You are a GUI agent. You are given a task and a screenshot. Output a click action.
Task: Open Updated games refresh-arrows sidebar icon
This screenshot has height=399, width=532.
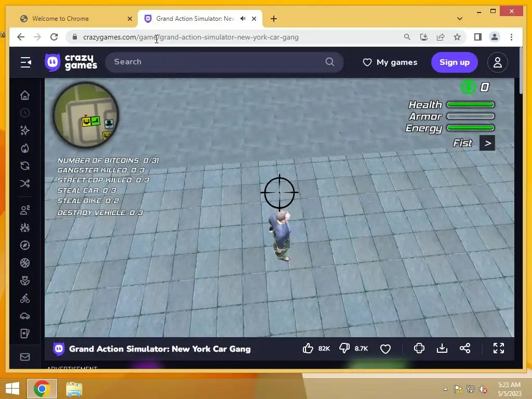(x=25, y=166)
